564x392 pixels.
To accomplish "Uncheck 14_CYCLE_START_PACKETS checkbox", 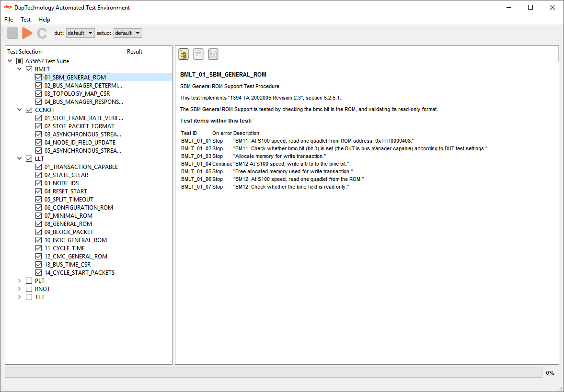I will coord(38,273).
